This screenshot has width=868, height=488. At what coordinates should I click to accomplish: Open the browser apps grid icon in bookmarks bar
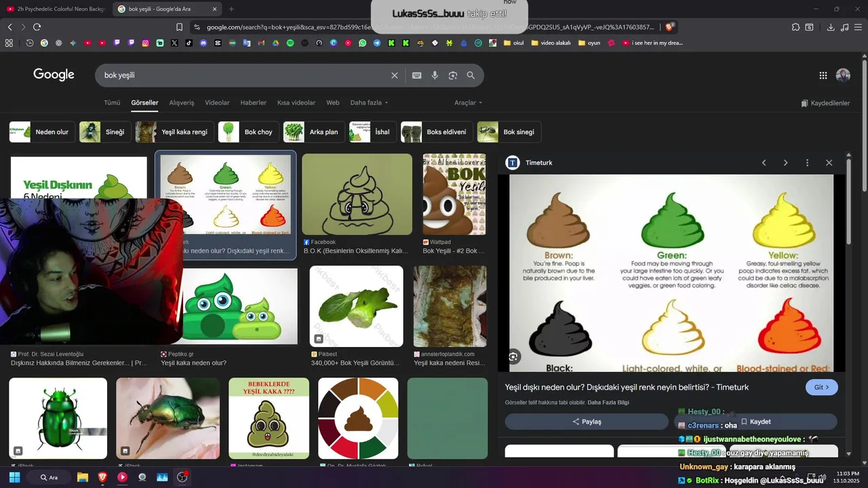coord(9,43)
